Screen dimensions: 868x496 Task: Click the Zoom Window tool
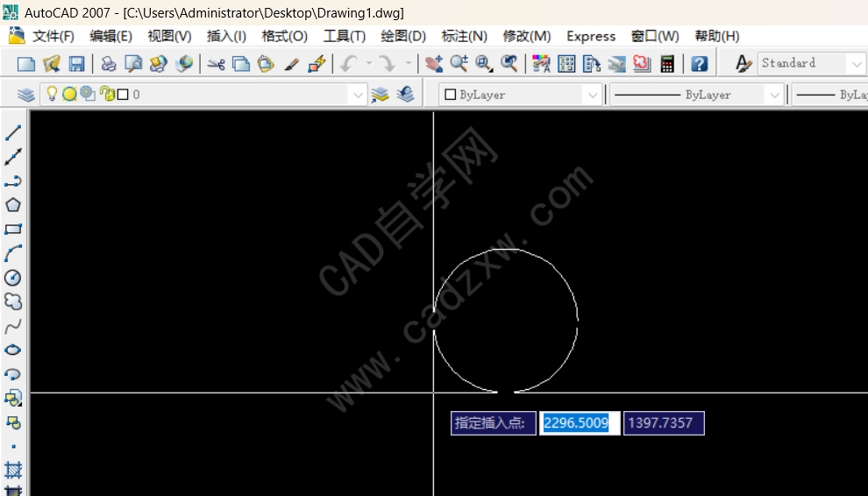[x=484, y=64]
